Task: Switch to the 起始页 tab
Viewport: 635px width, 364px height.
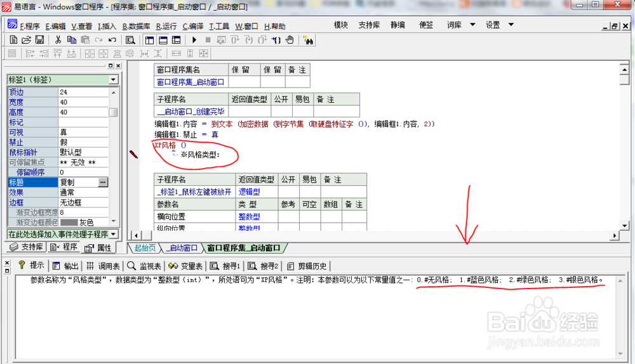Action: click(145, 248)
